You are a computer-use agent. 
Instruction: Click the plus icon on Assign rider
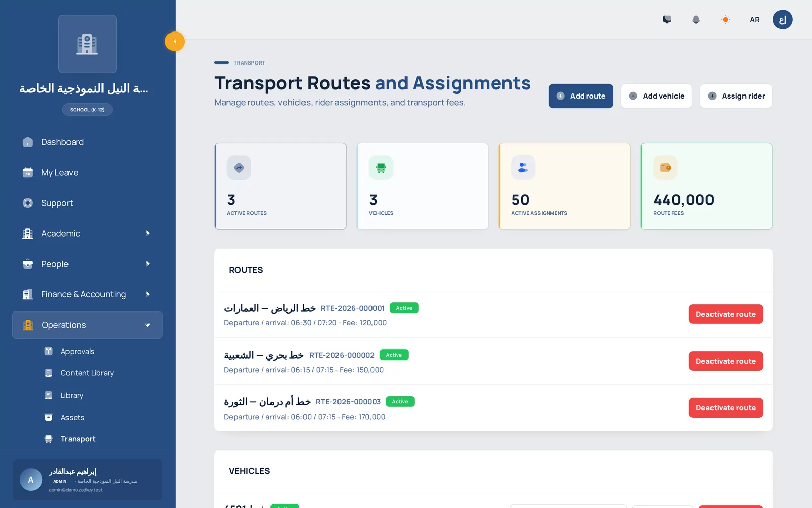tap(712, 96)
